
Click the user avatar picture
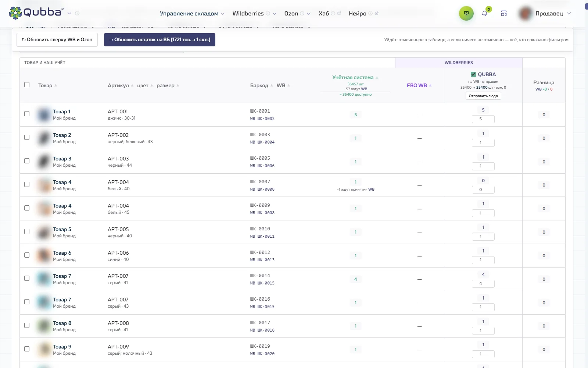tap(526, 13)
